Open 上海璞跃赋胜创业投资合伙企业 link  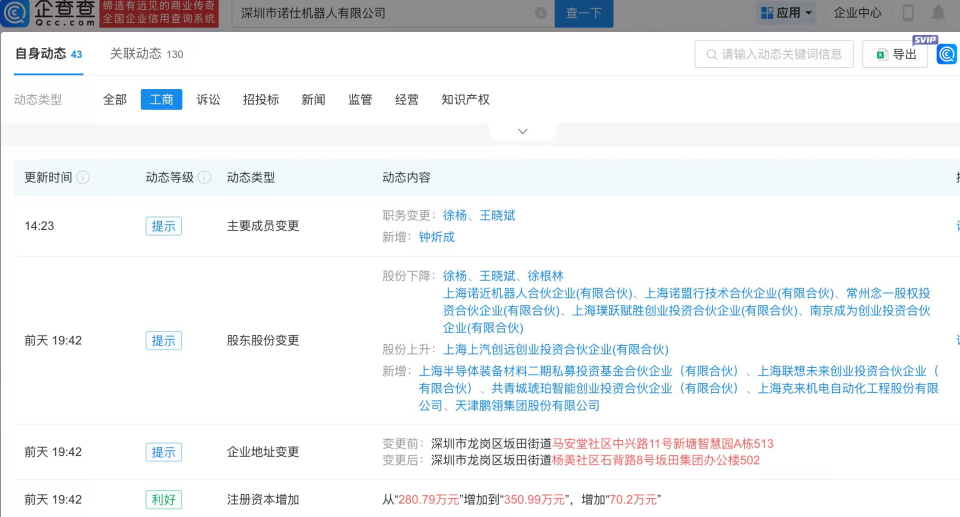coord(684,311)
